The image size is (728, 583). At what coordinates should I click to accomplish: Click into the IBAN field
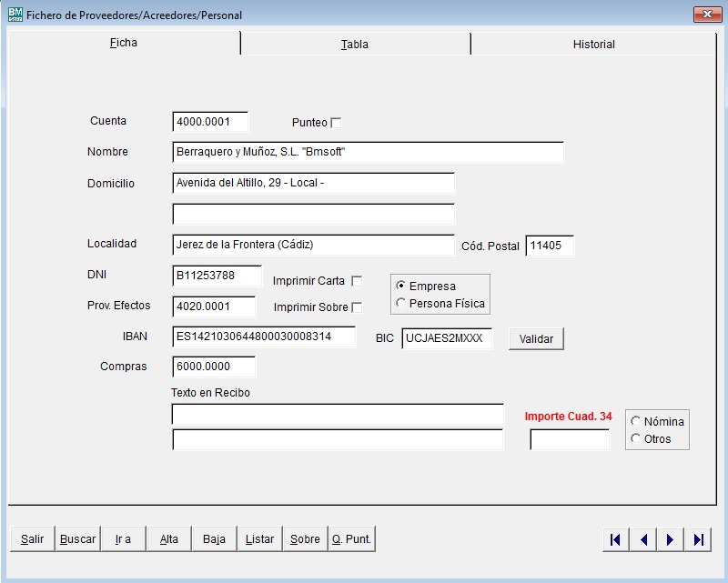pos(263,337)
